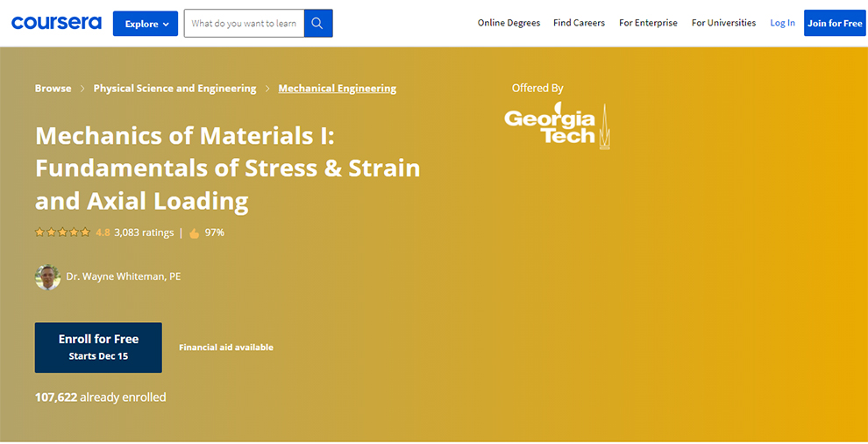Focus the 'What do you want to learn' search field
868x444 pixels.
[244, 24]
